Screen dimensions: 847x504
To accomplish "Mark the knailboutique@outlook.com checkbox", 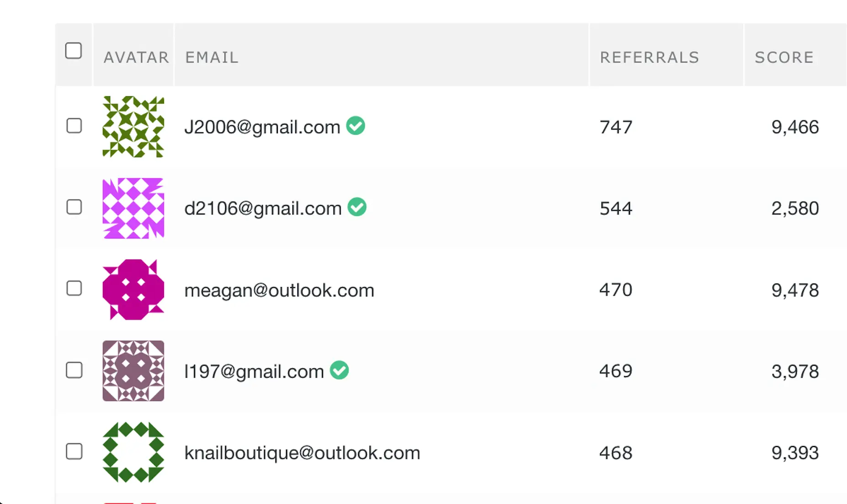I will (74, 451).
